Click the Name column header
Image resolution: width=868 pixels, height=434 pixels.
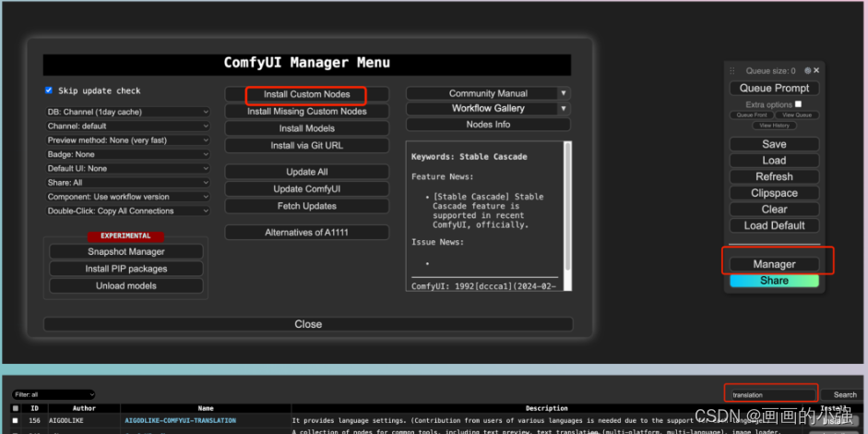click(206, 408)
